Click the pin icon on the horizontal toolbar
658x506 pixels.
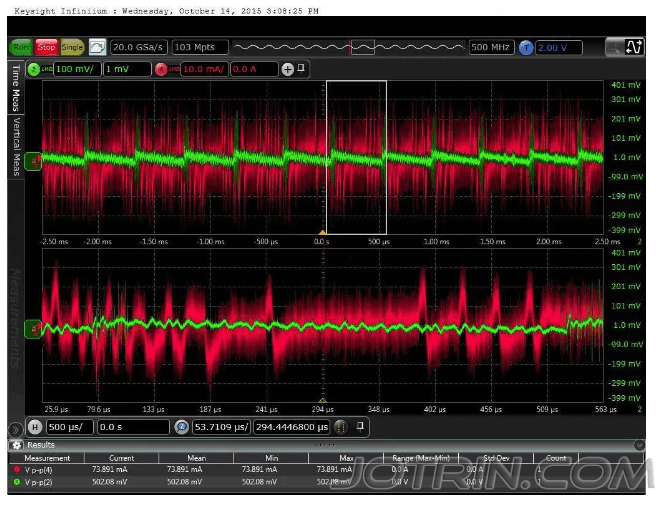coord(360,426)
